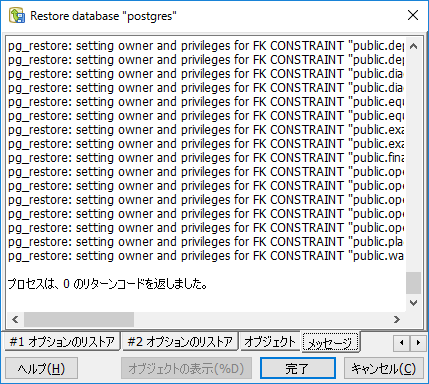Close the Restore database dialog
This screenshot has width=429, height=384.
click(413, 15)
